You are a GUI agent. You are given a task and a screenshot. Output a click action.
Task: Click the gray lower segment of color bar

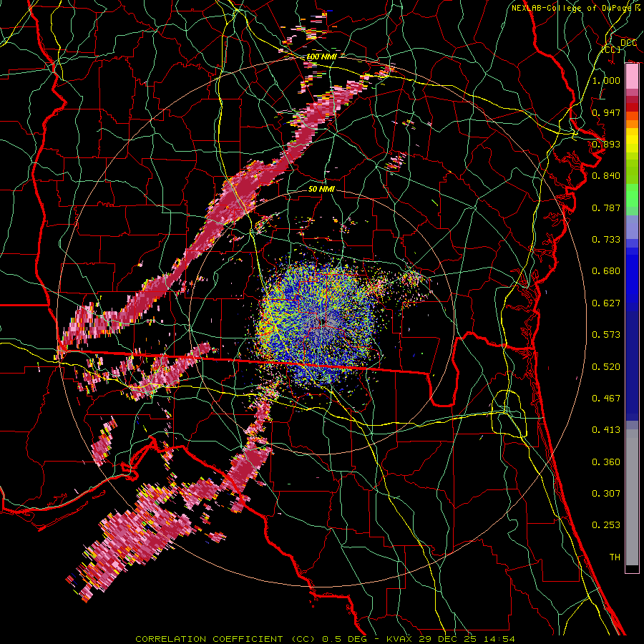632,497
